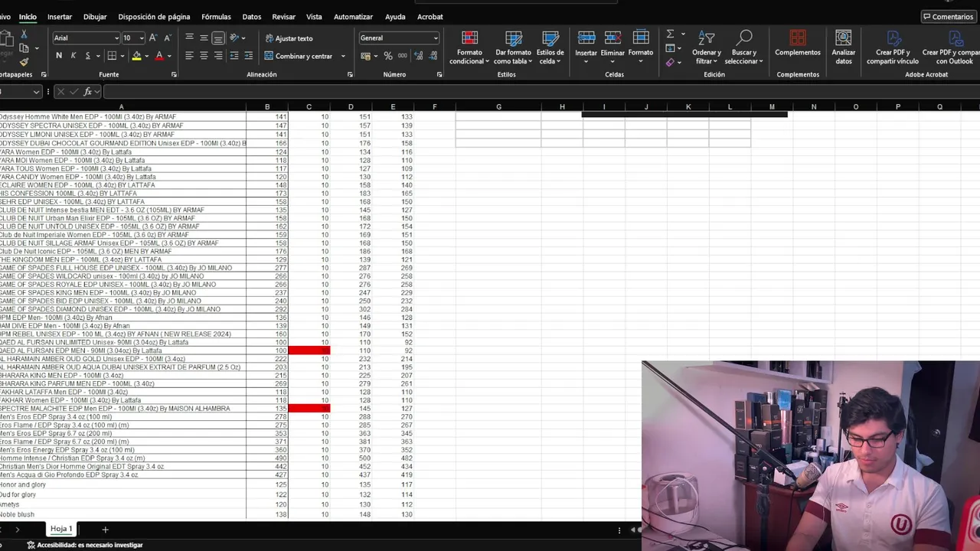Image resolution: width=980 pixels, height=551 pixels.
Task: Select the Format Painter brush icon
Action: pyautogui.click(x=24, y=62)
